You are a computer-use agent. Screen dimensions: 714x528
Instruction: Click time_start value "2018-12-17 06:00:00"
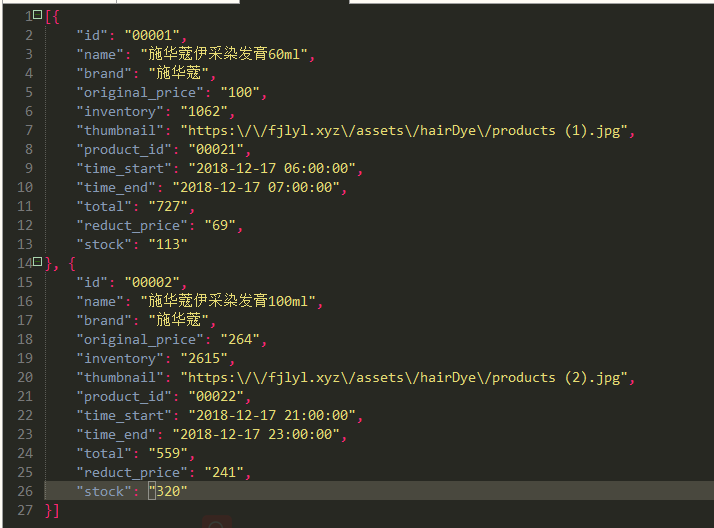click(x=272, y=168)
